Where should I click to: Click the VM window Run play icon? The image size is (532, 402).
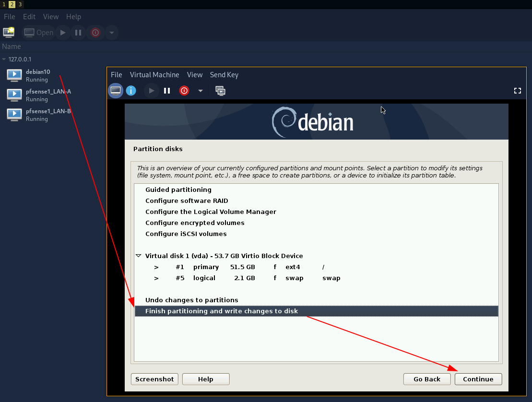click(151, 91)
